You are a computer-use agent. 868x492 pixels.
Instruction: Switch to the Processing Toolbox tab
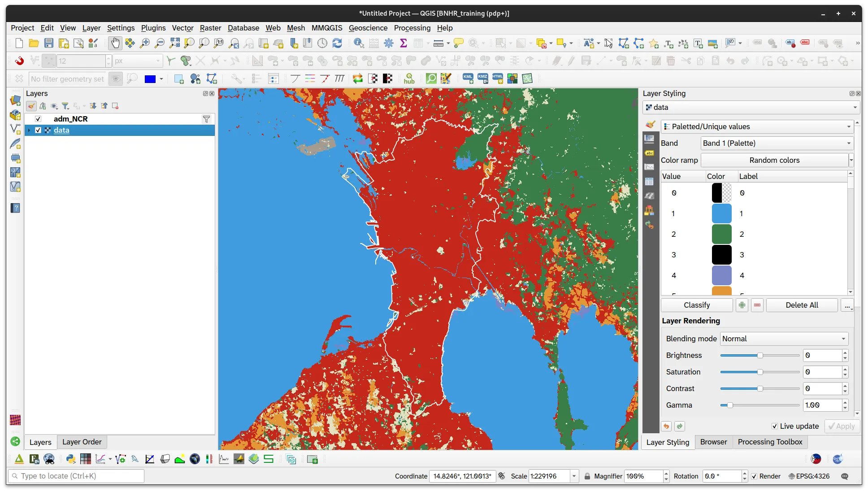pyautogui.click(x=770, y=442)
